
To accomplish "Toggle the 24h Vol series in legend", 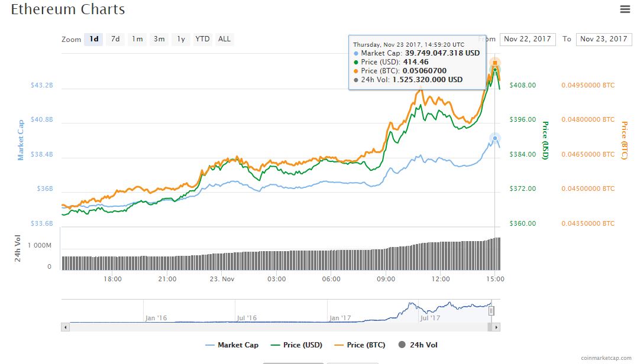I will click(x=418, y=345).
